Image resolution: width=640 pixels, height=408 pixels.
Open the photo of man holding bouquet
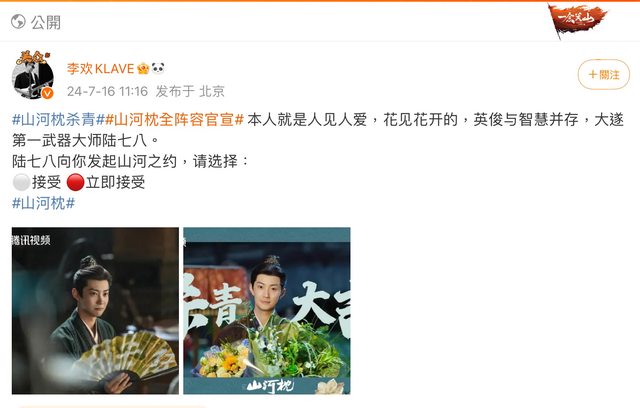coord(267,310)
